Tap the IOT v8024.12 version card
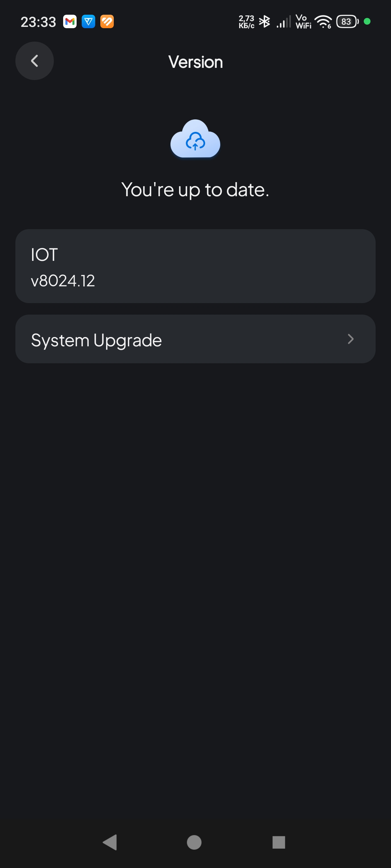Screen dimensions: 391x868 [195, 266]
